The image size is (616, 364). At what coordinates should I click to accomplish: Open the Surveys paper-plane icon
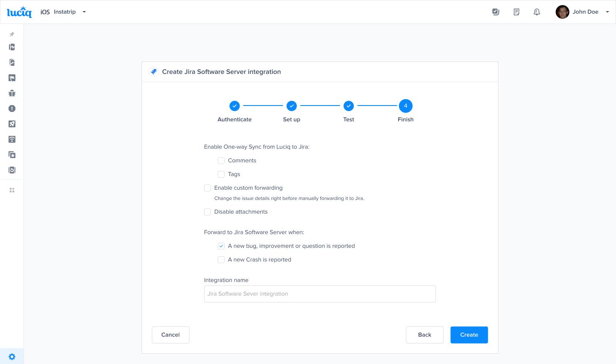(12, 124)
